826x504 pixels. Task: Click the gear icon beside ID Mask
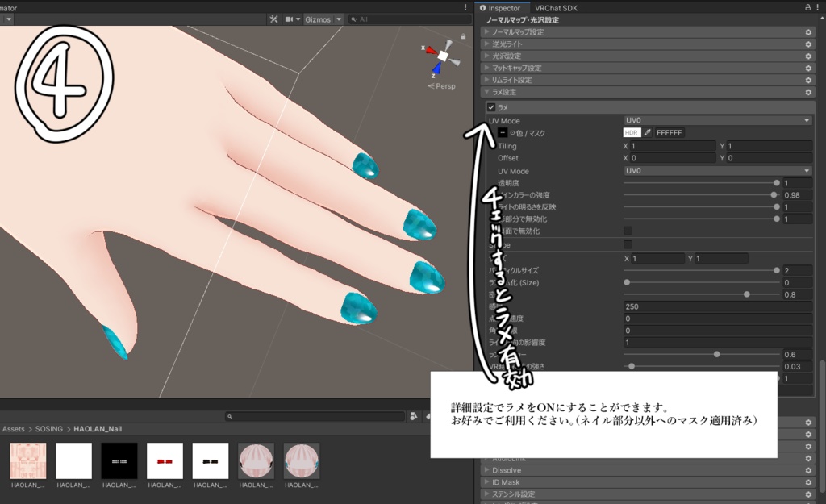808,481
